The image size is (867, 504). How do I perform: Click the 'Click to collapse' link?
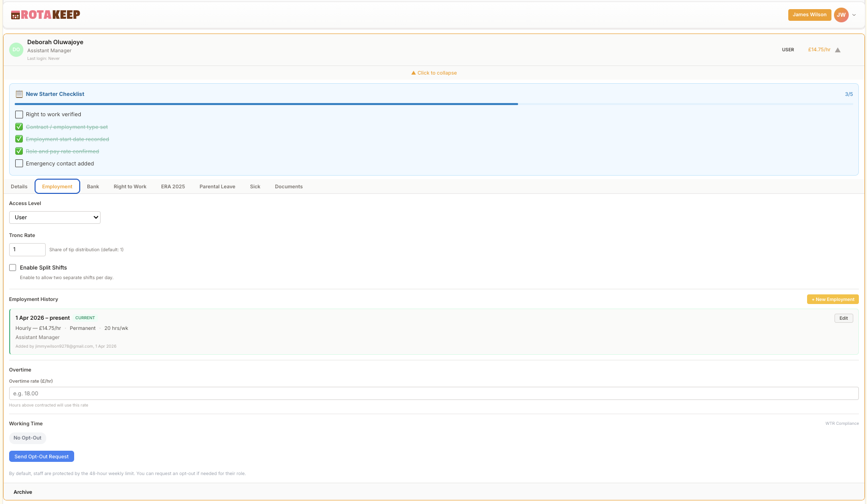pos(434,73)
